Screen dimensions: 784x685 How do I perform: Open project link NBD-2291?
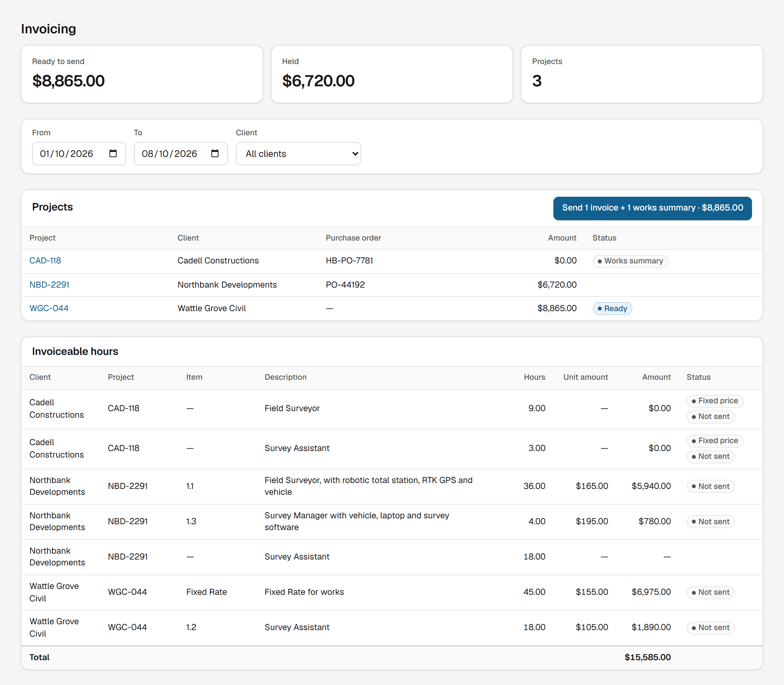[49, 285]
